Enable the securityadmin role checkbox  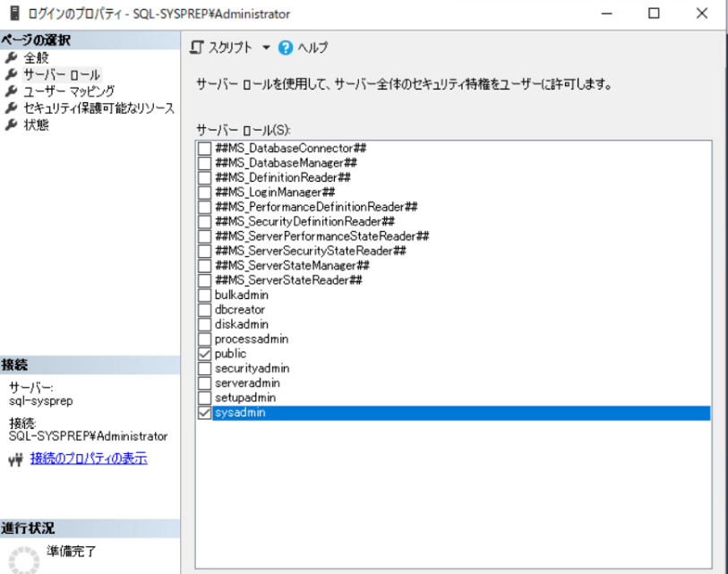[x=204, y=368]
